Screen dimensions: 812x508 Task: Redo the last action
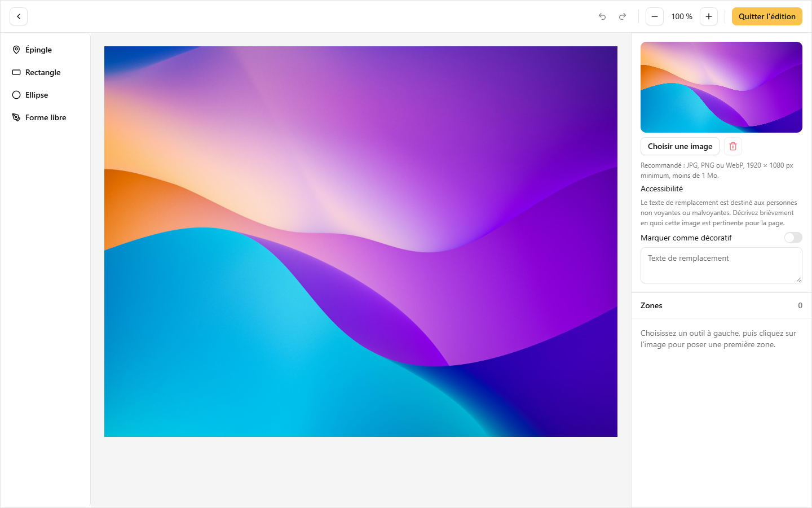click(623, 16)
